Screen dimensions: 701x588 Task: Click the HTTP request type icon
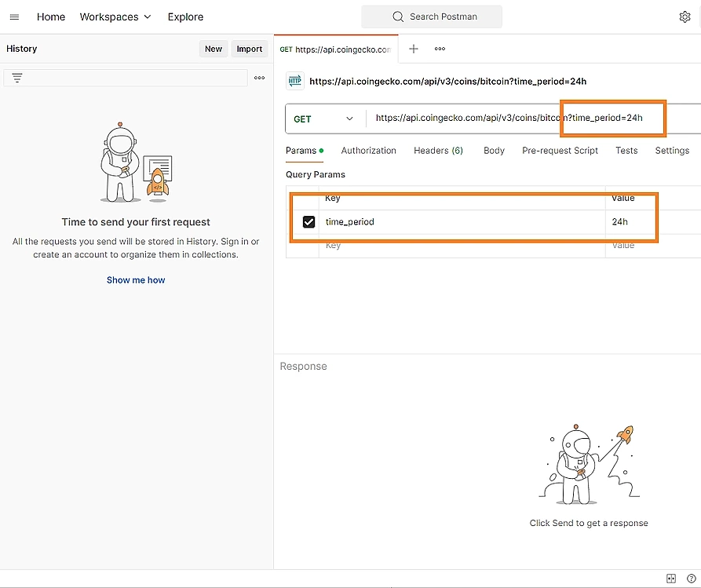pyautogui.click(x=295, y=81)
